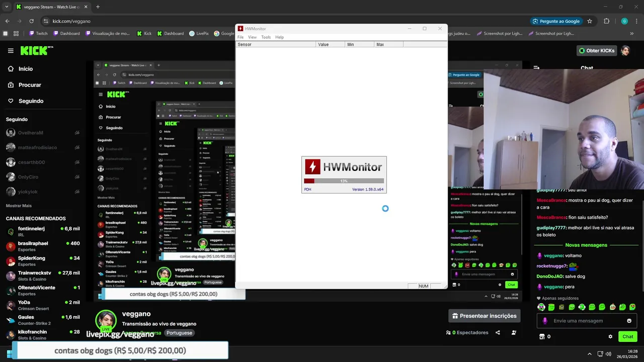This screenshot has height=362, width=644.
Task: Open the Kick user avatar menu
Action: [x=625, y=51]
